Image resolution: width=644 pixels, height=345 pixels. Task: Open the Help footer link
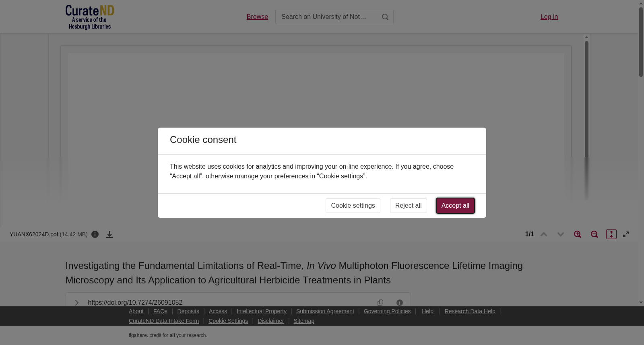point(427,311)
